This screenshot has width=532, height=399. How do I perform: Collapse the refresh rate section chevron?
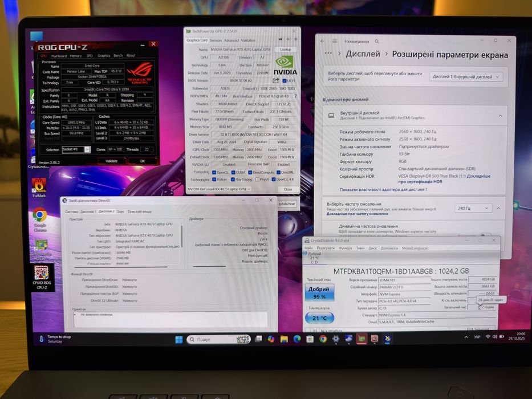tap(498, 208)
